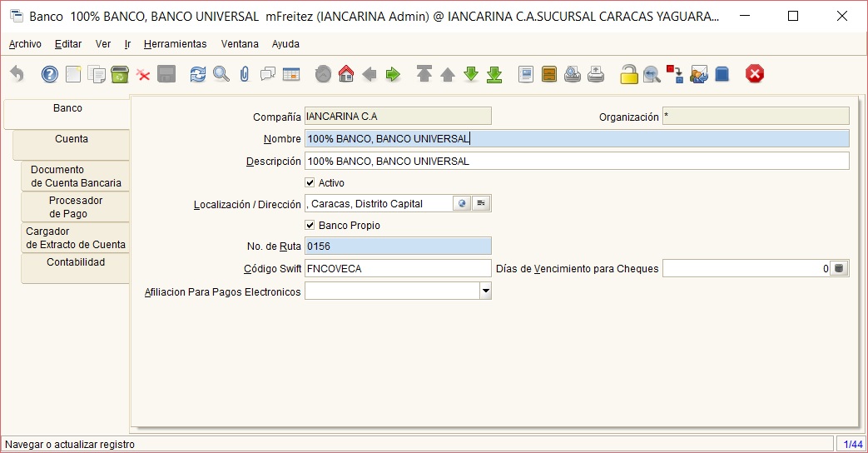Open the Ir menu
Viewport: 868px width, 453px height.
pyautogui.click(x=127, y=44)
